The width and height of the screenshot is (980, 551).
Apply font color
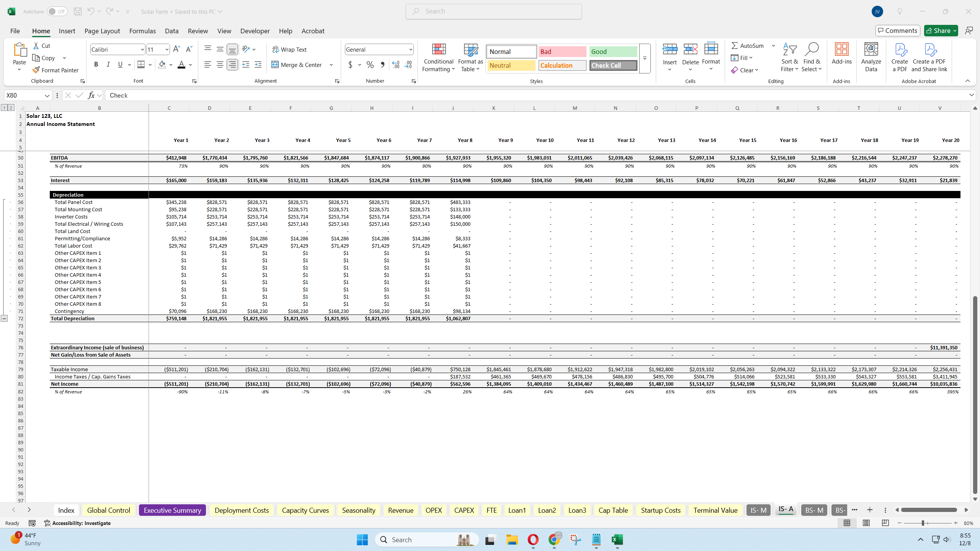(181, 65)
